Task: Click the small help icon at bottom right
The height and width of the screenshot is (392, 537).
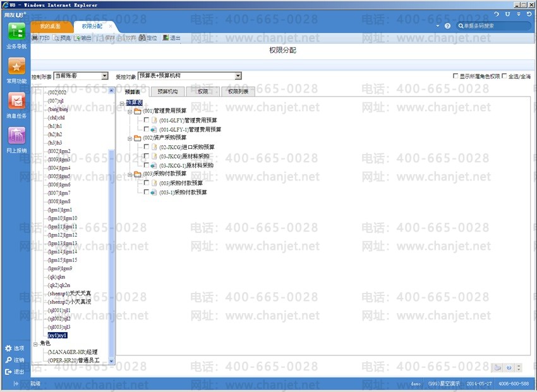Action: tap(509, 368)
